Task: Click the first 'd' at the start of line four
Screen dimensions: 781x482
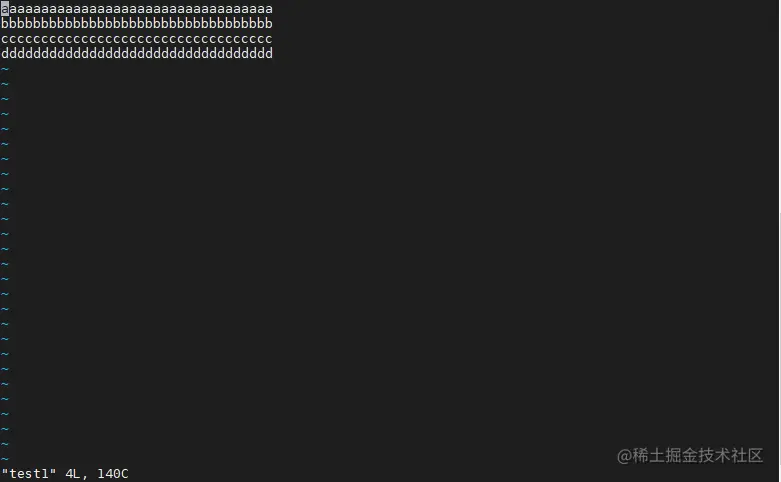Action: (x=5, y=53)
